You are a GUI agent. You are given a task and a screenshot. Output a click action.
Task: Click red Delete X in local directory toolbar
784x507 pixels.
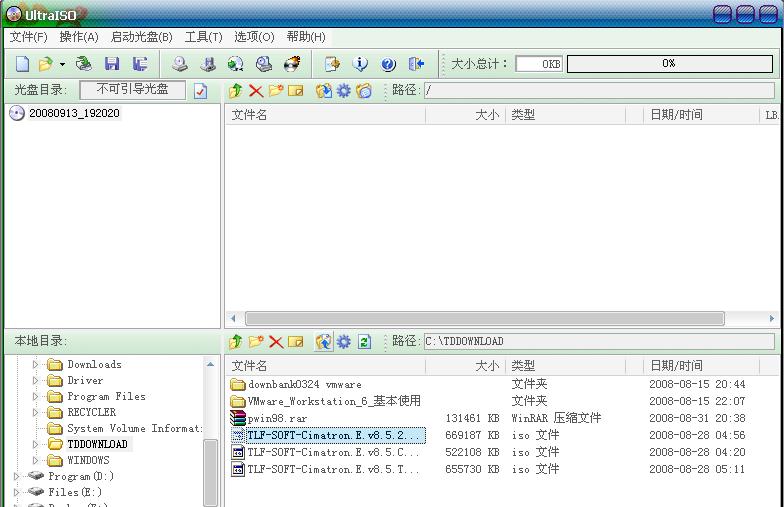(x=276, y=342)
